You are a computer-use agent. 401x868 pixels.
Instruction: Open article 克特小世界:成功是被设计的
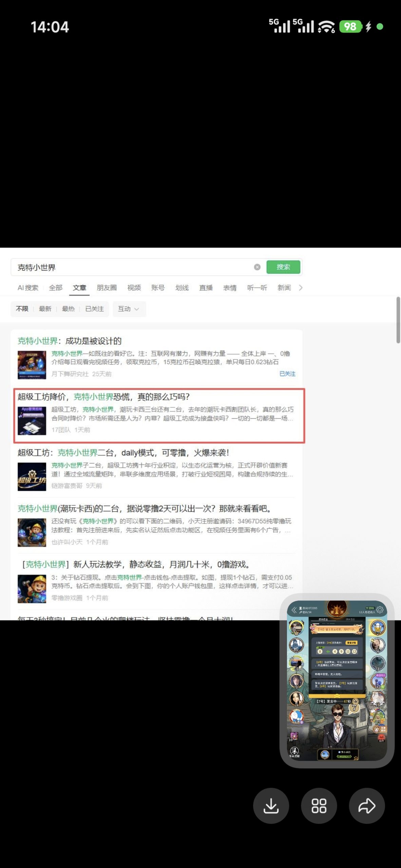[70, 341]
